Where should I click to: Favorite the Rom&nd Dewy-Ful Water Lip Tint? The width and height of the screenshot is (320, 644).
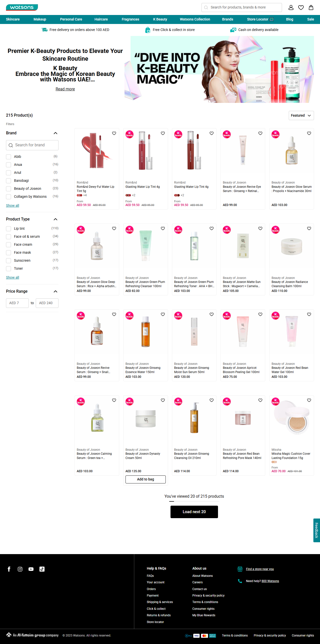(x=114, y=133)
